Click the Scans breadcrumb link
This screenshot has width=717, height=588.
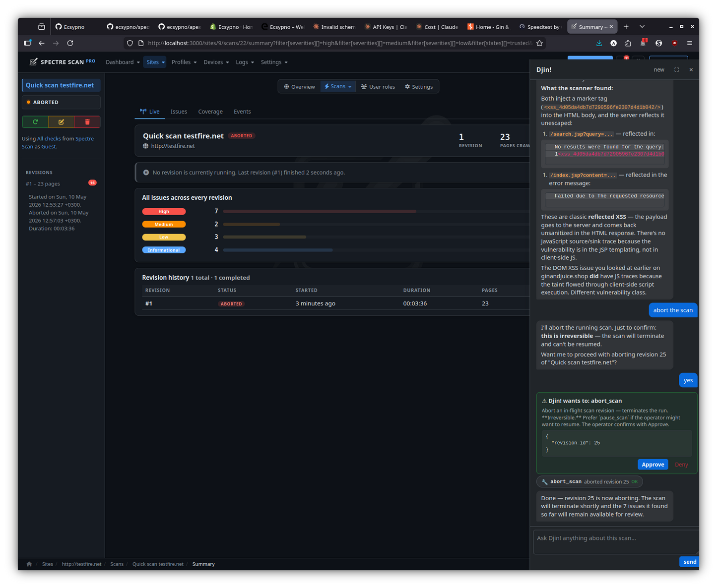(x=117, y=564)
